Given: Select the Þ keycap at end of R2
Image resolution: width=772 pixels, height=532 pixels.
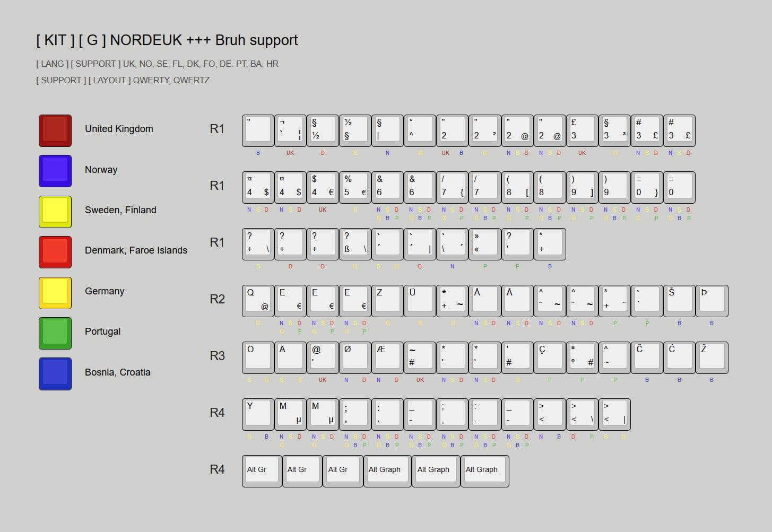Looking at the screenshot, I should click(712, 300).
